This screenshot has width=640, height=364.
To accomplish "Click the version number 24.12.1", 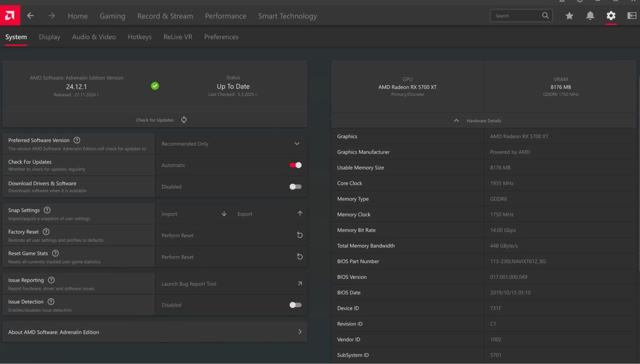I will pyautogui.click(x=76, y=86).
